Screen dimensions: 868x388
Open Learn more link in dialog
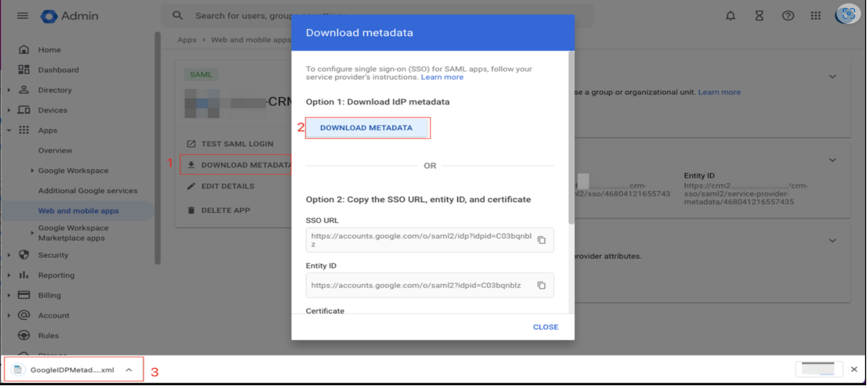(442, 77)
